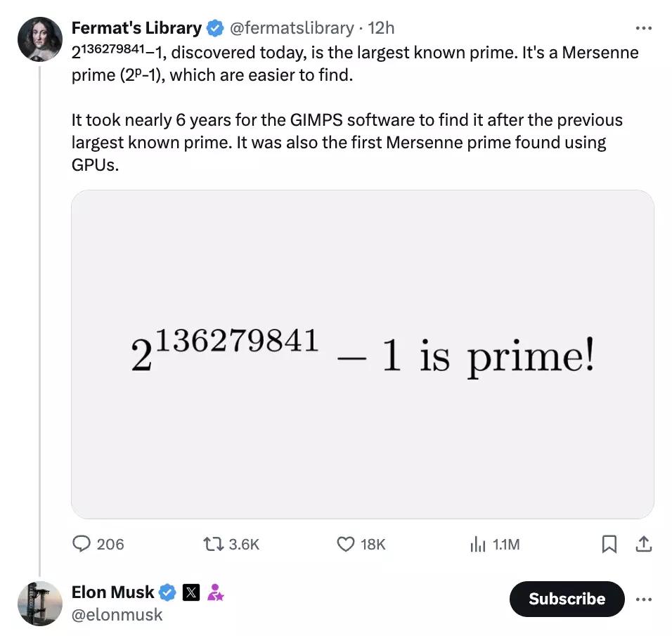Click Elon Musk's profile picture

(39, 603)
